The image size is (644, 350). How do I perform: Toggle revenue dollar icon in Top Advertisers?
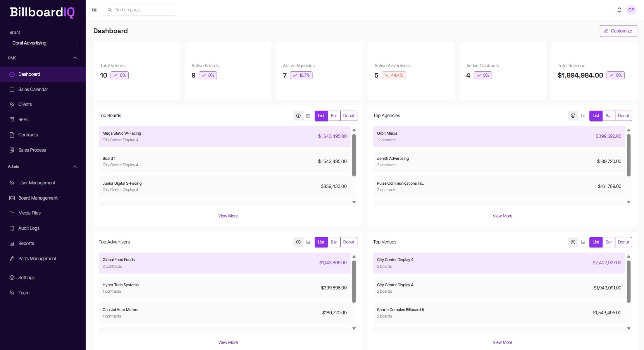click(x=298, y=242)
